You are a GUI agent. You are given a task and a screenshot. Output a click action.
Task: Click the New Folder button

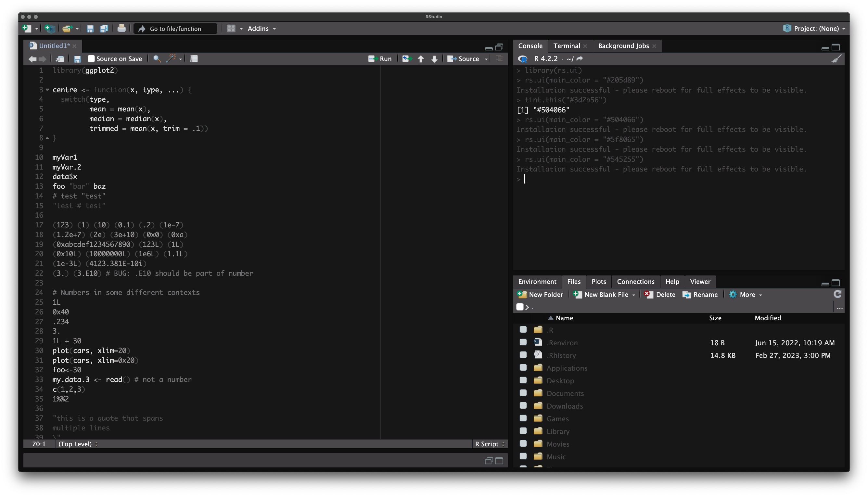click(x=540, y=295)
